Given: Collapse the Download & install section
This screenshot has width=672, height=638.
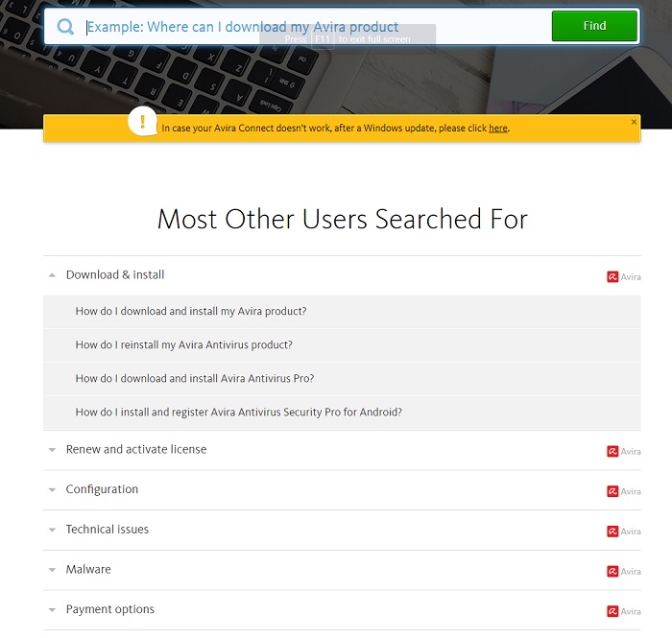Looking at the screenshot, I should 52,275.
